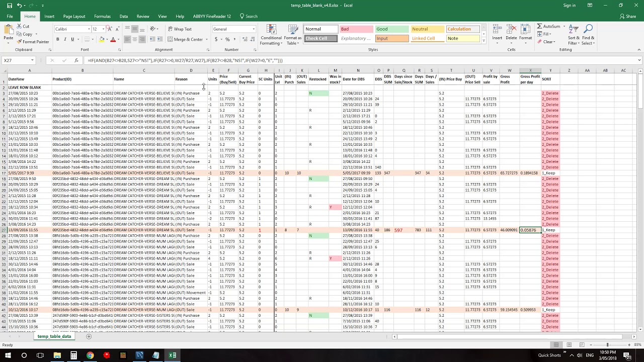Image resolution: width=644 pixels, height=362 pixels.
Task: Apply red font color
Action: (113, 39)
